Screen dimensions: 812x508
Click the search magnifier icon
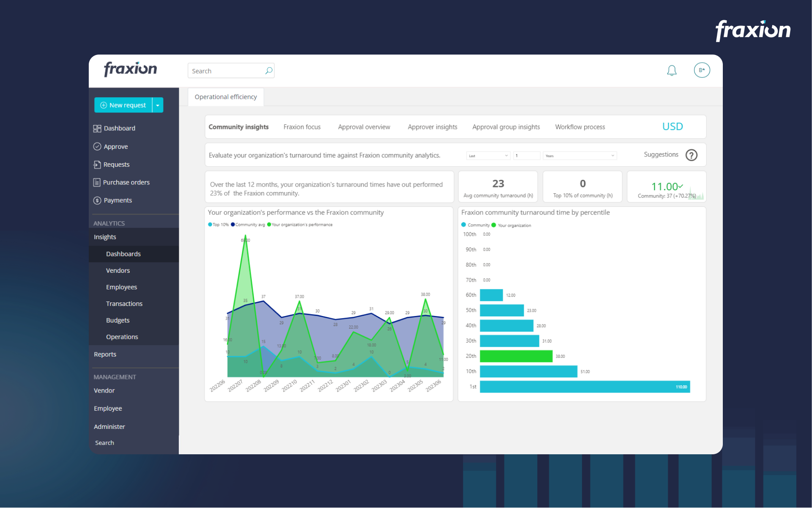pyautogui.click(x=268, y=71)
